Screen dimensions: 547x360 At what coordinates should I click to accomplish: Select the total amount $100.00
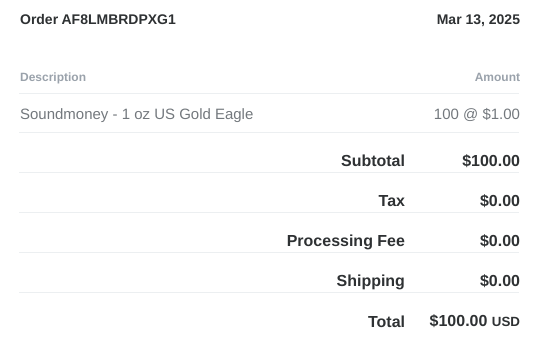coord(458,321)
